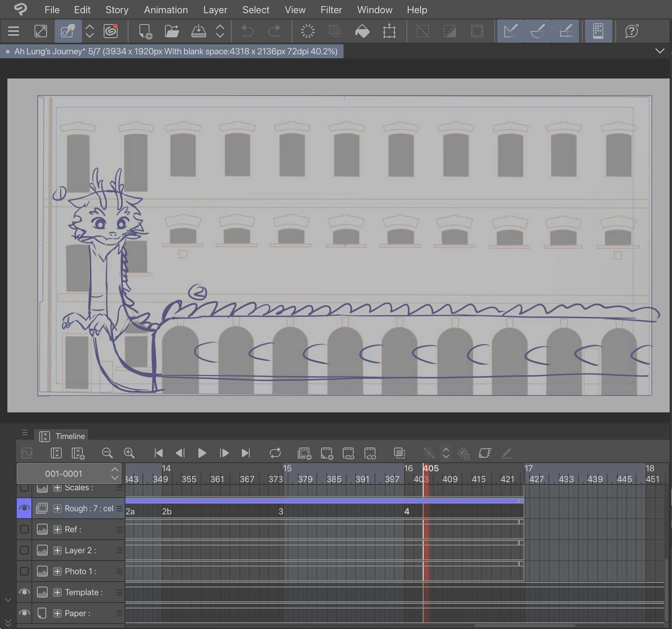Screen dimensions: 672x629
Task: Select cel 3 on the Rough track
Action: pos(281,512)
